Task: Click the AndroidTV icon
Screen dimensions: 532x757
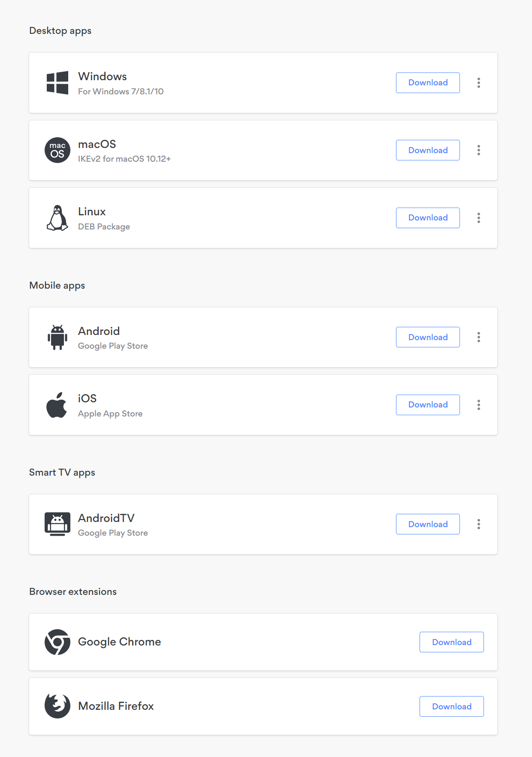Action: [x=57, y=524]
